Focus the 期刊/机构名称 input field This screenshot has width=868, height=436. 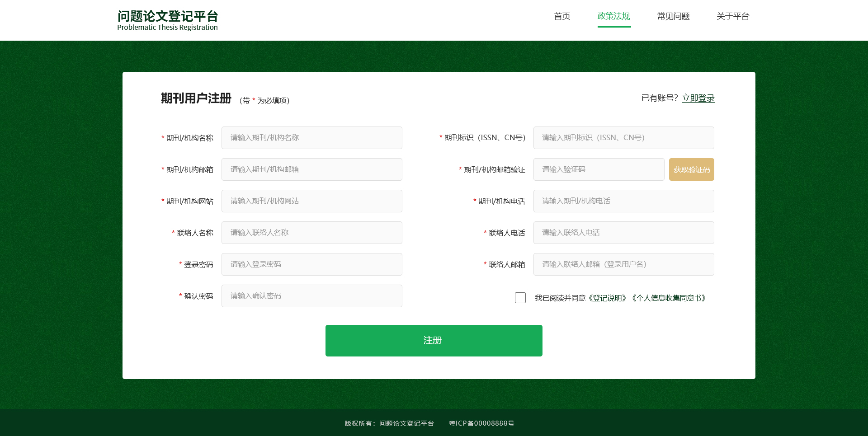coord(311,138)
